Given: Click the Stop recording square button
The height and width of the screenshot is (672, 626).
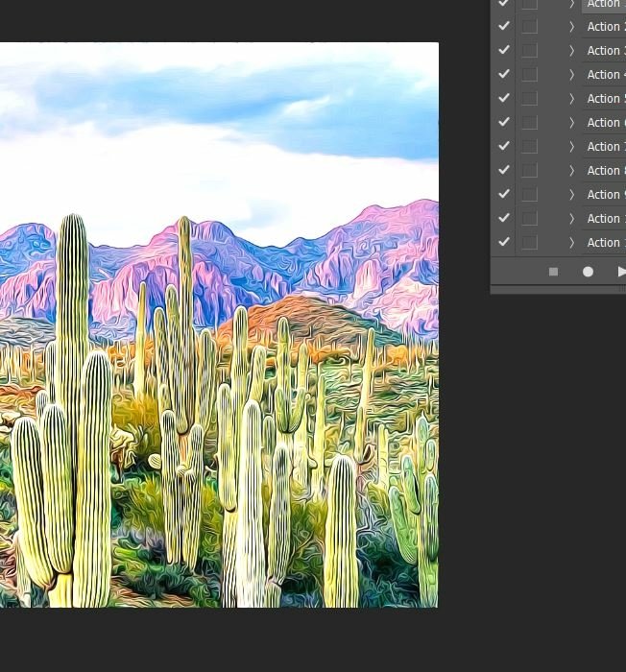Looking at the screenshot, I should coord(553,272).
